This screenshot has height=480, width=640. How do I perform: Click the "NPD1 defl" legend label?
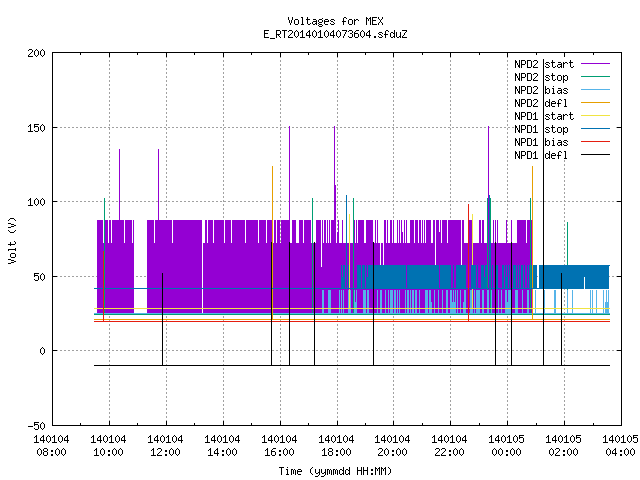pyautogui.click(x=541, y=156)
